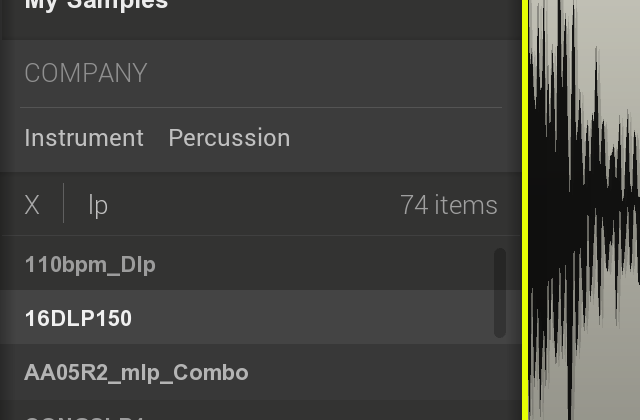Click the yellow sample start marker

pyautogui.click(x=525, y=210)
